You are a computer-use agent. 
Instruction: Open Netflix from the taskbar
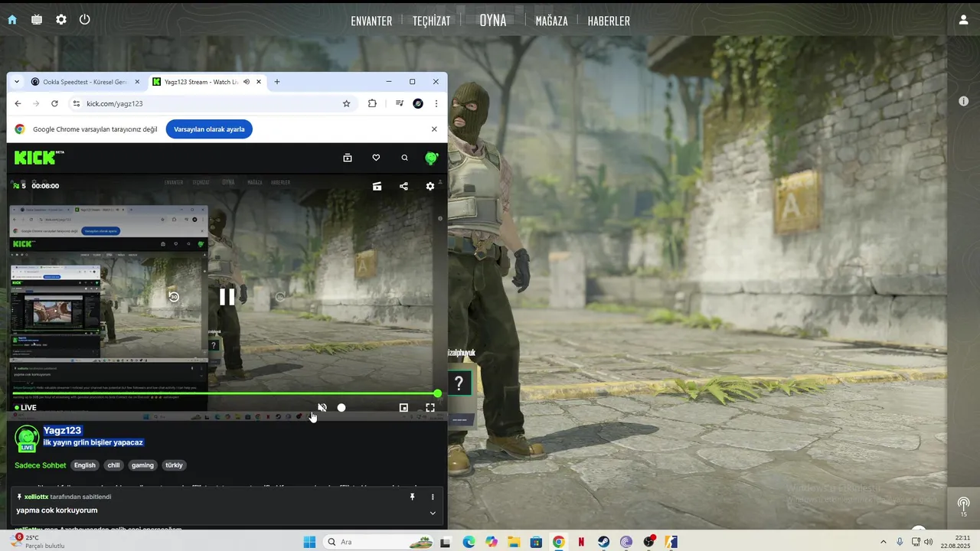click(581, 542)
